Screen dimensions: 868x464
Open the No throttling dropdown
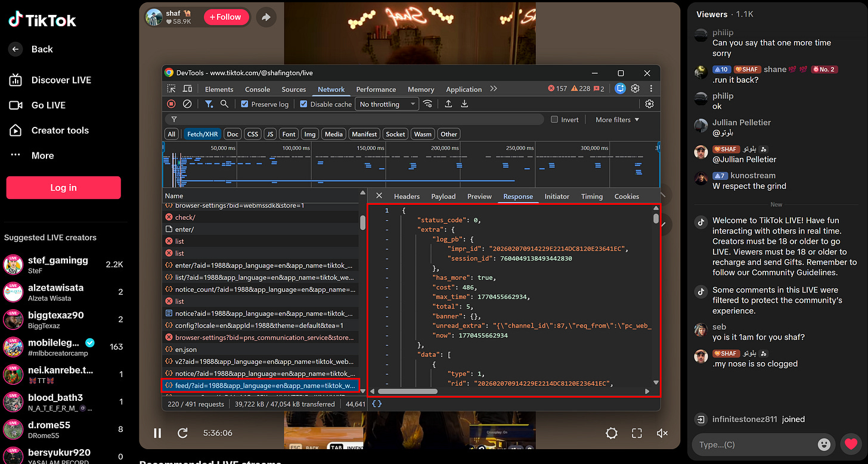[386, 104]
